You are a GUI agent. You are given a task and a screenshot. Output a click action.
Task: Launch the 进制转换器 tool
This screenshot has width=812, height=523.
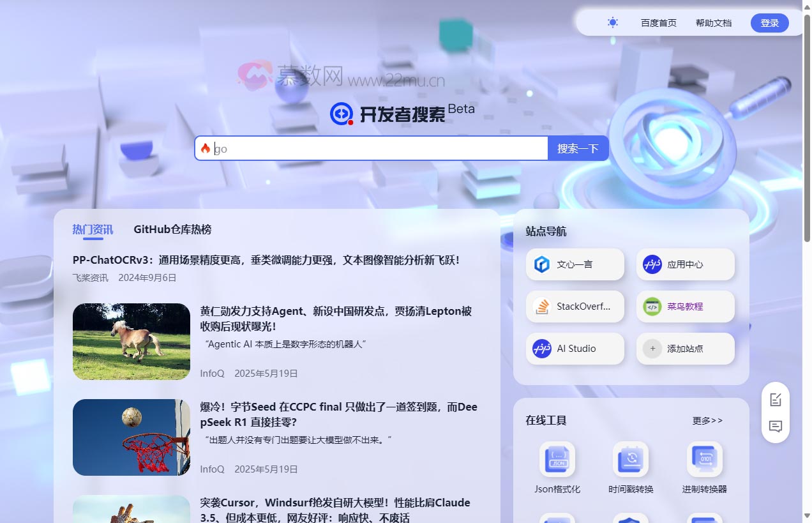(703, 459)
